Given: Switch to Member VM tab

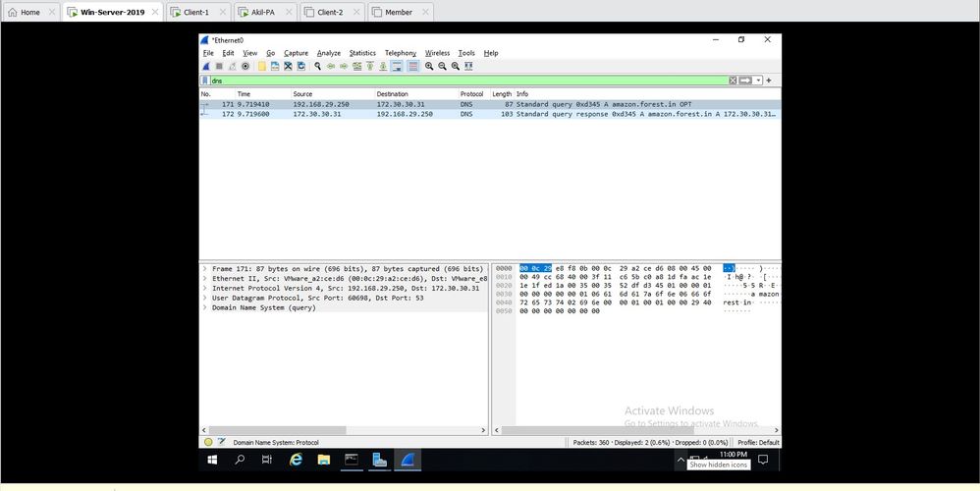Looking at the screenshot, I should 400,12.
